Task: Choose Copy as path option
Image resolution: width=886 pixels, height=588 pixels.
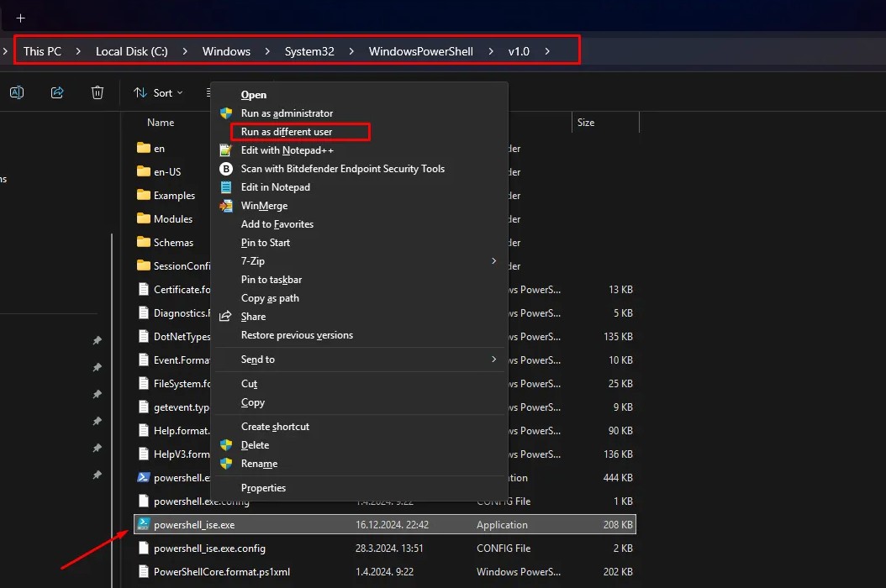Action: (x=270, y=298)
